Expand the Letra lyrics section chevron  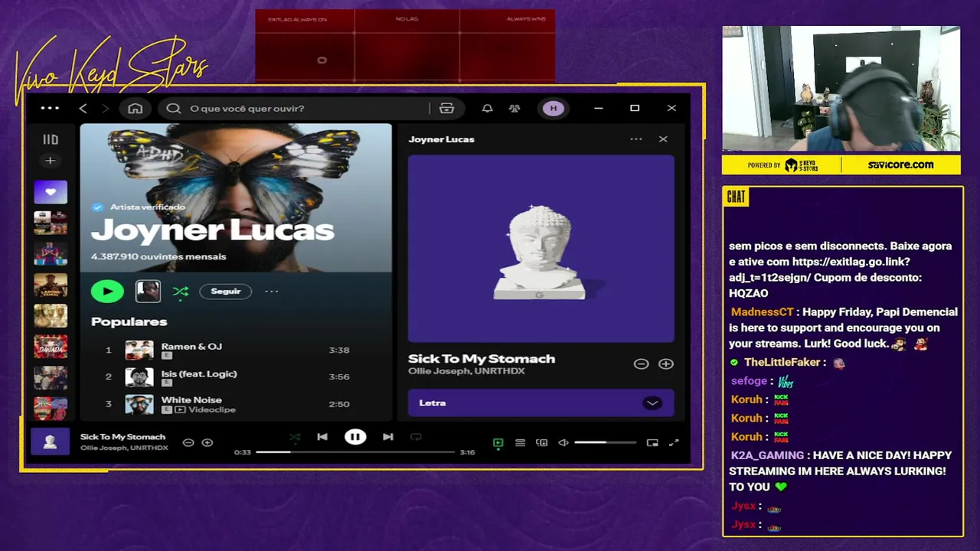[652, 403]
